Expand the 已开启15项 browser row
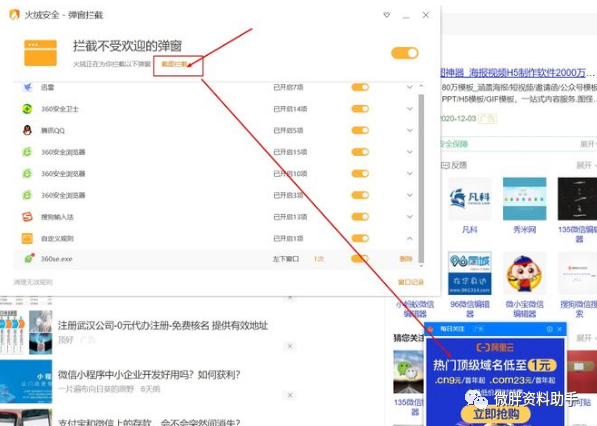Viewport: 597px width, 426px height. click(410, 152)
